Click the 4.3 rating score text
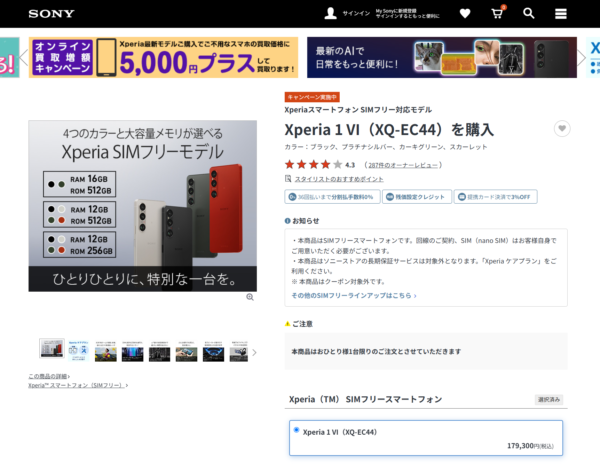Image resolution: width=600 pixels, height=474 pixels. (x=350, y=165)
